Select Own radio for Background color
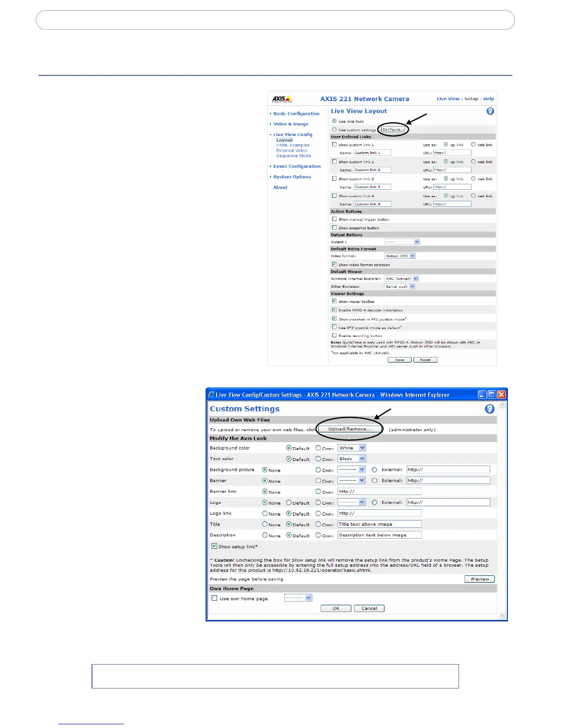Viewport: 563px width, 728px height. (x=318, y=448)
